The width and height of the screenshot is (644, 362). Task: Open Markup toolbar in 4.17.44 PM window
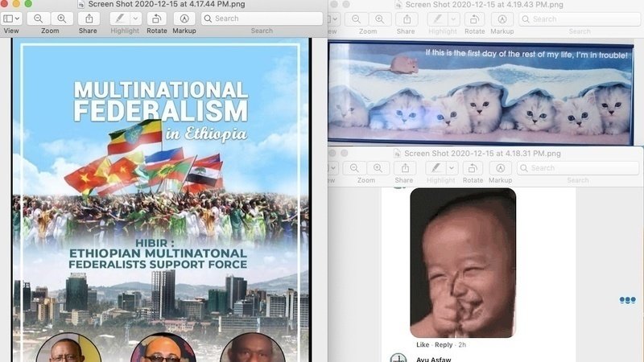click(x=184, y=18)
